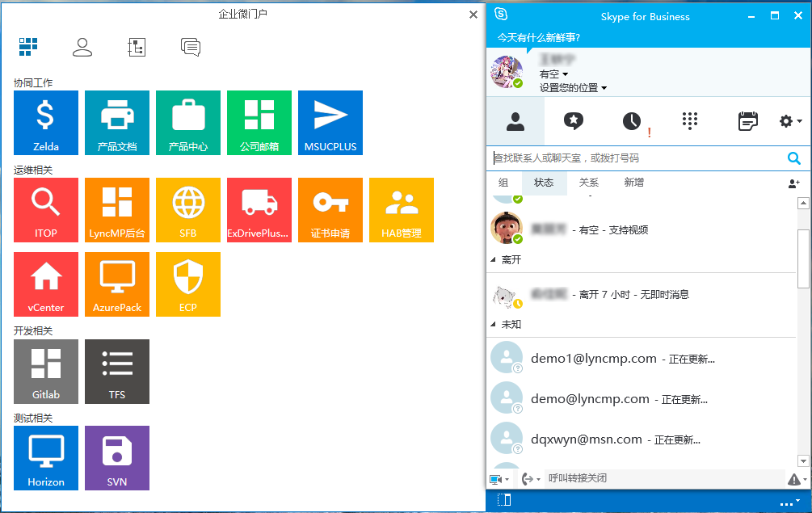The height and width of the screenshot is (513, 812).
Task: Open the Skype options gear menu
Action: (x=790, y=121)
